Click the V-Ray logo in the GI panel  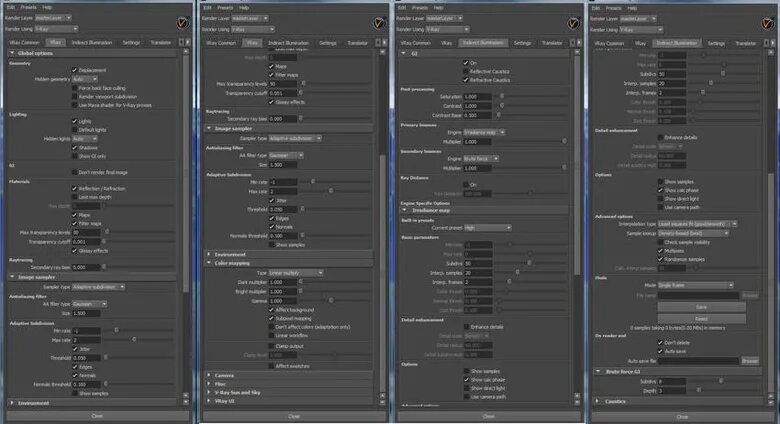click(574, 23)
